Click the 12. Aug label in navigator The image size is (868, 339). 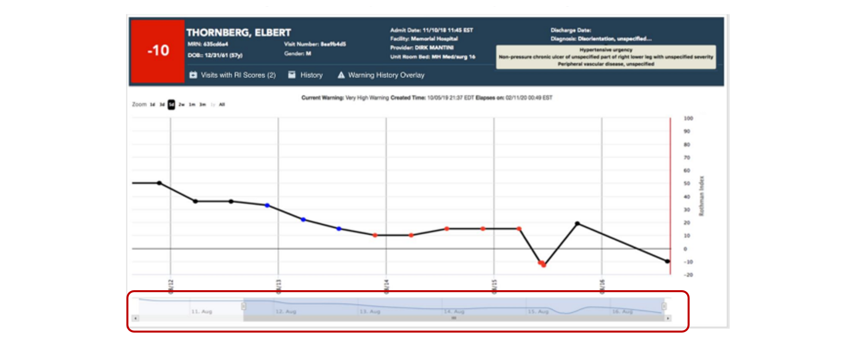[286, 311]
